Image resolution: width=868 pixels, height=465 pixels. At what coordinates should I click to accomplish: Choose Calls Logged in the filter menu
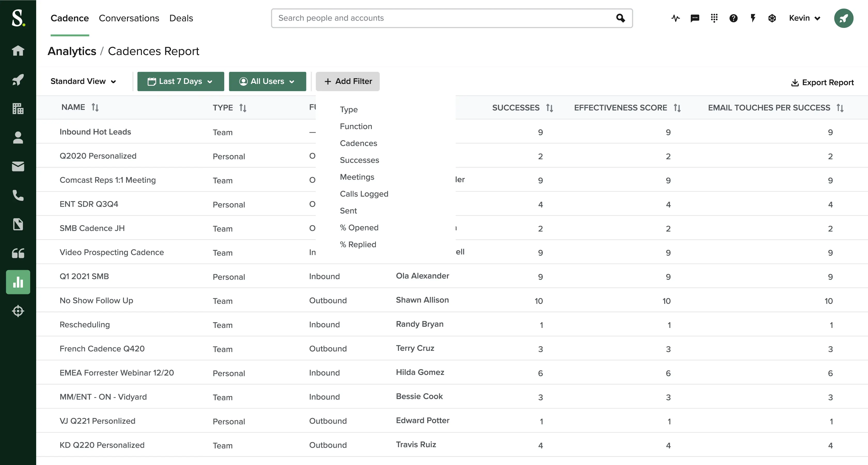[x=364, y=194]
